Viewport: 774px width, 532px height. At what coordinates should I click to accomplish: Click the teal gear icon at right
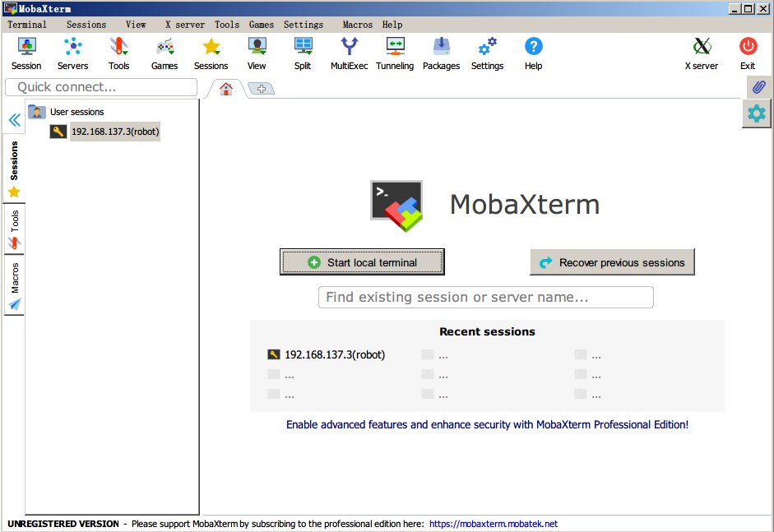point(756,113)
